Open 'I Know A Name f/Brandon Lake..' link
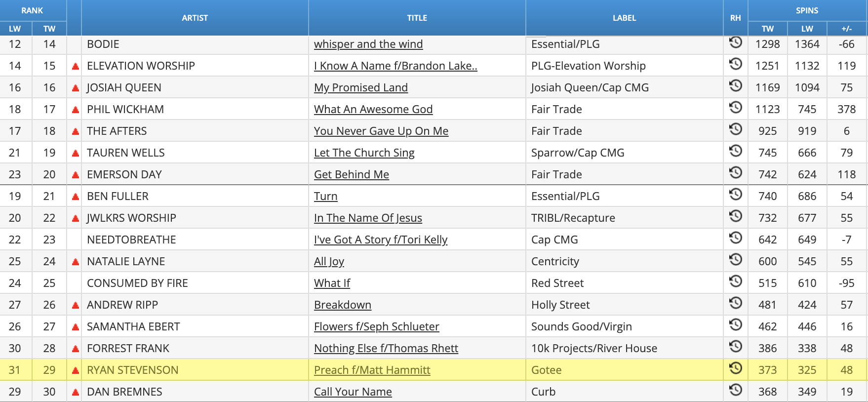The image size is (868, 402). click(395, 66)
